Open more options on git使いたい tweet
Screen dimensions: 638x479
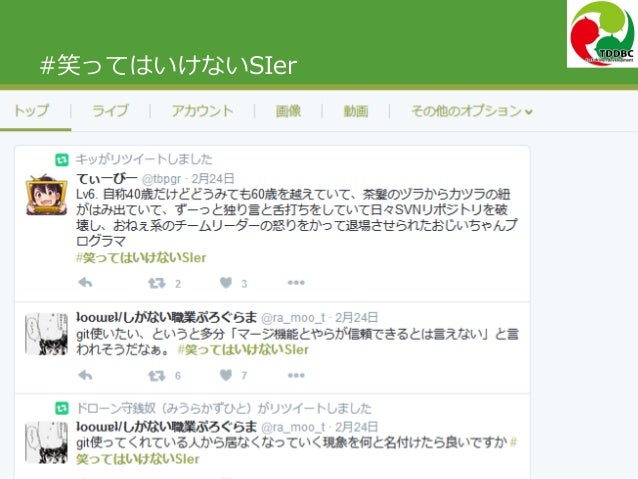296,375
